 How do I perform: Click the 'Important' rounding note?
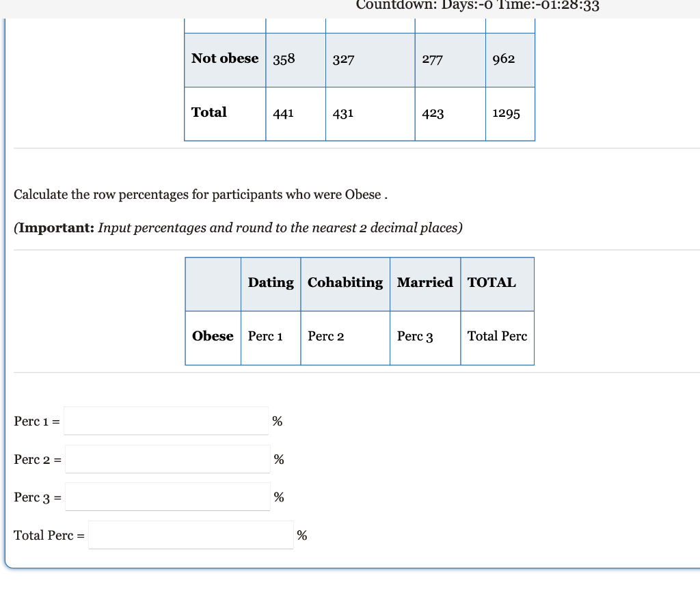pyautogui.click(x=238, y=228)
